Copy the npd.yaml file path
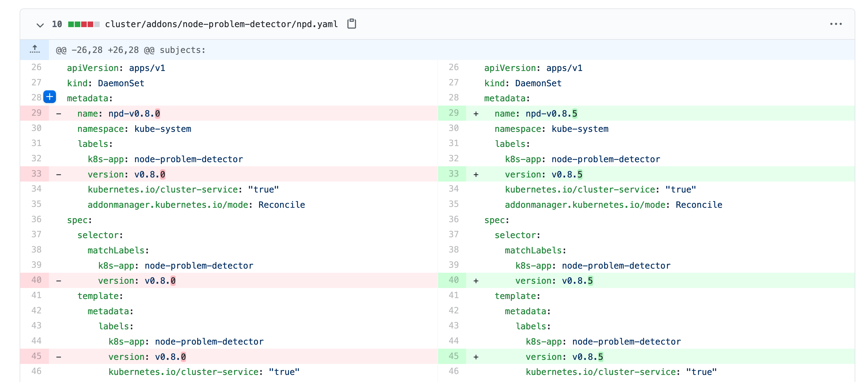This screenshot has width=868, height=382. [352, 24]
